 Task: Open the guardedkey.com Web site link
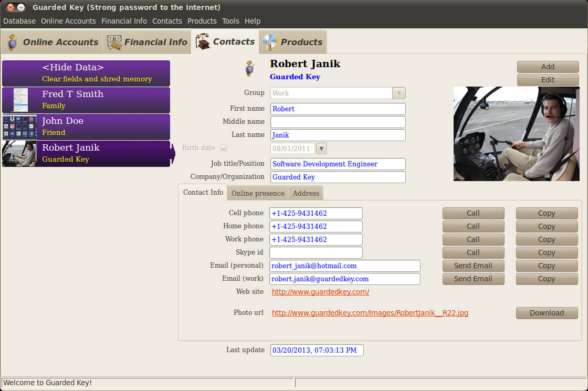(321, 292)
